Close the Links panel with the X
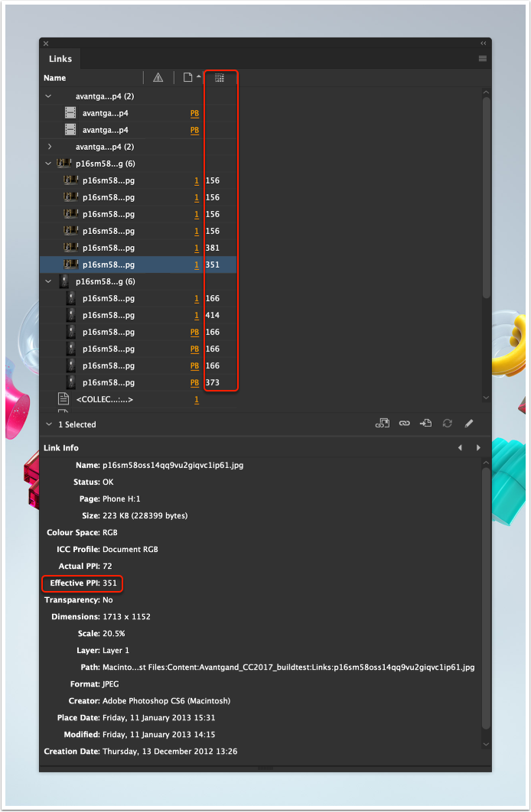531x812 pixels. [46, 44]
